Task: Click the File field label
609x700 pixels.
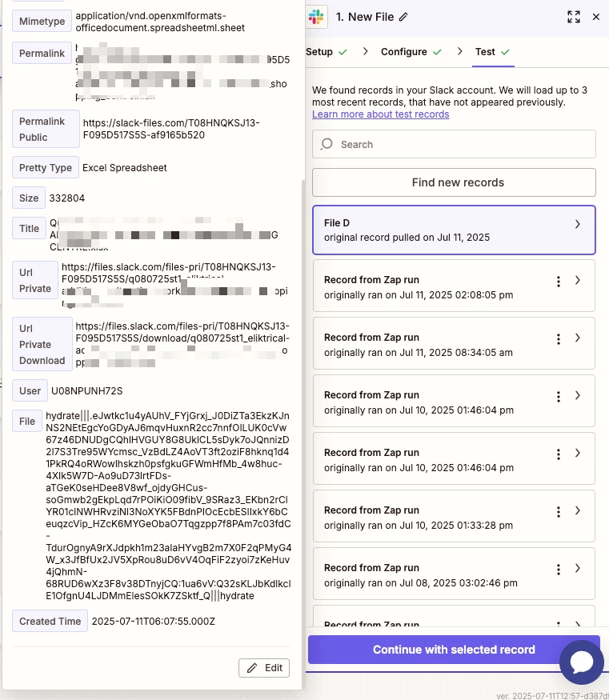Action: click(27, 421)
